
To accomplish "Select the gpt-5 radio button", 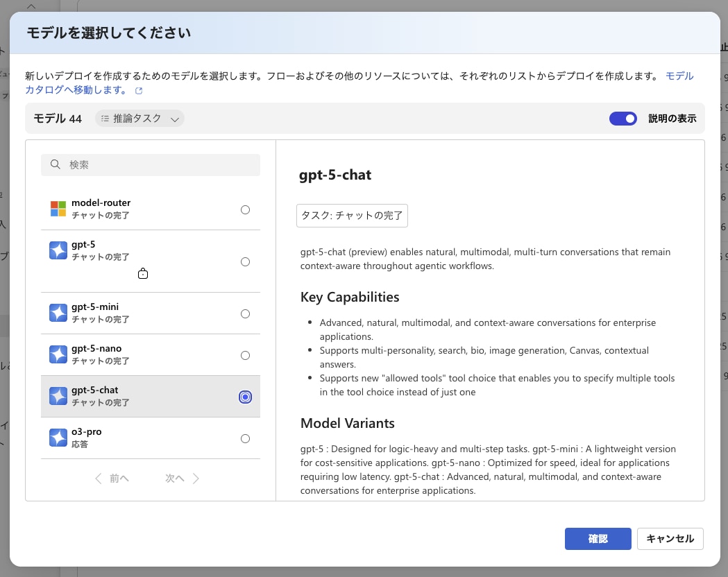I will click(245, 261).
